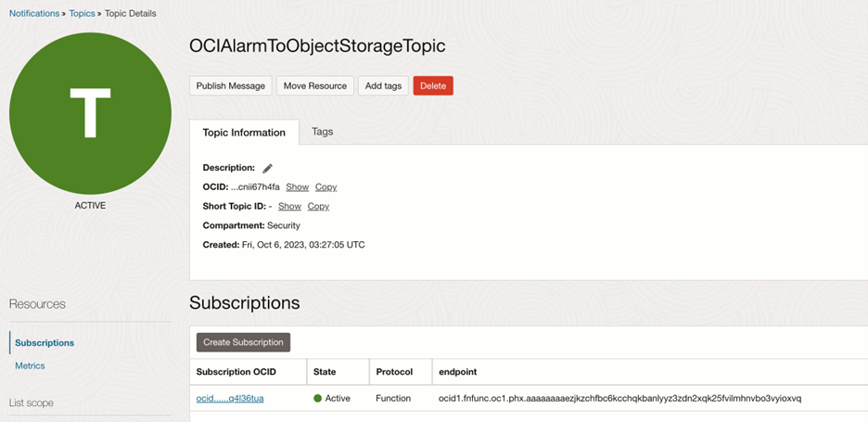Image resolution: width=868 pixels, height=422 pixels.
Task: Go to Topics in the breadcrumb
Action: point(83,14)
